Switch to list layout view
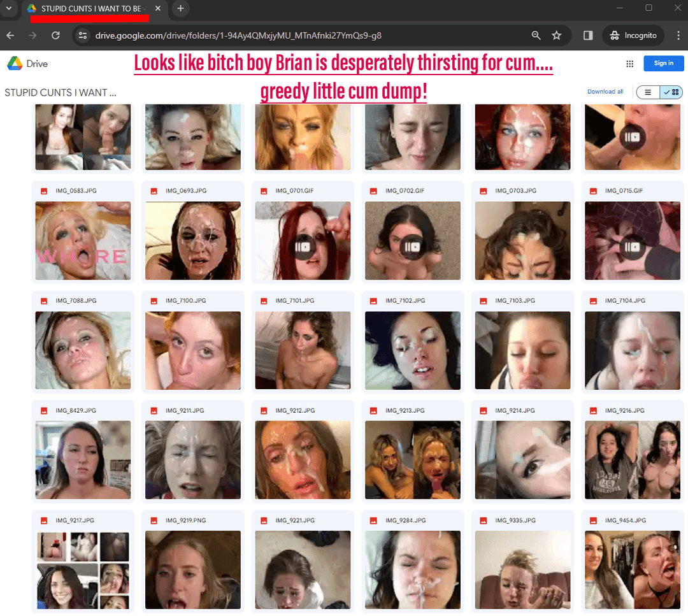The width and height of the screenshot is (688, 616). click(x=648, y=92)
